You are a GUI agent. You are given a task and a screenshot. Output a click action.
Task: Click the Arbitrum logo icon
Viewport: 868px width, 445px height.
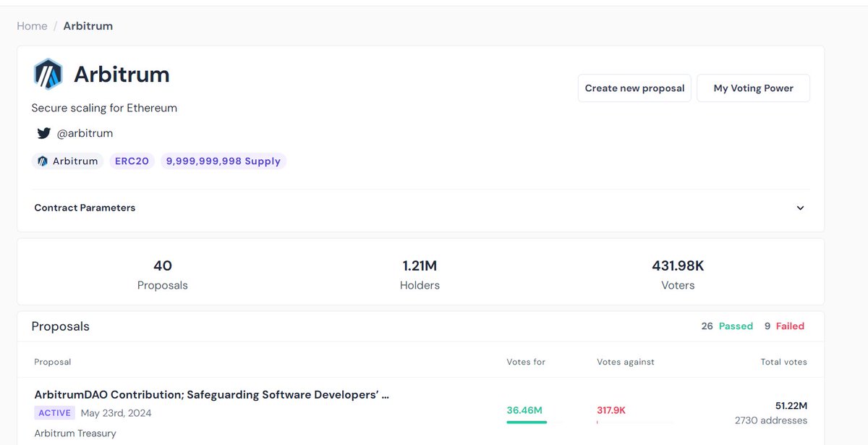(x=48, y=74)
